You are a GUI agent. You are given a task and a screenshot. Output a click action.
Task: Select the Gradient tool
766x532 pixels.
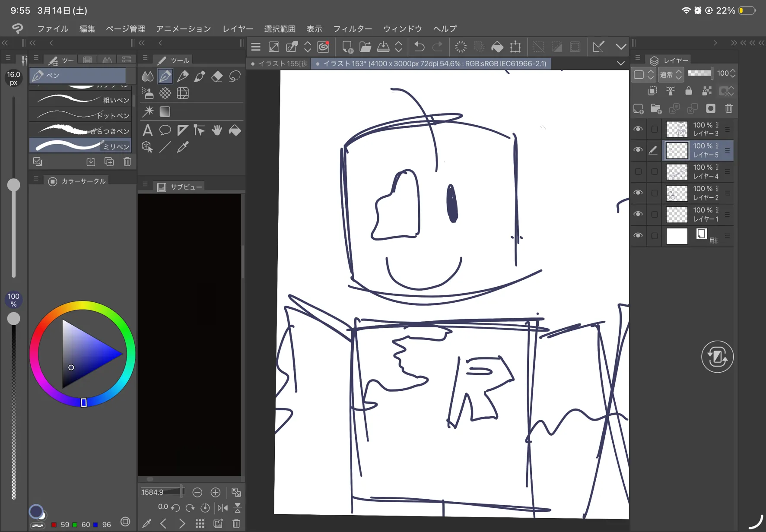[165, 112]
